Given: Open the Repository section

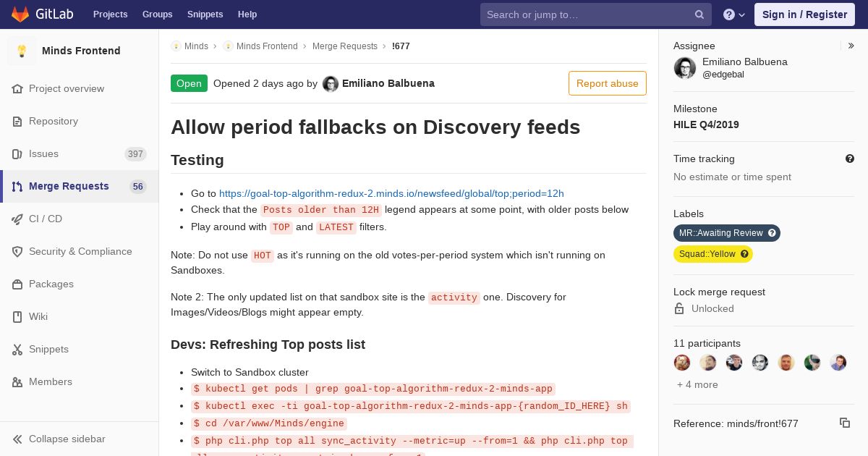Looking at the screenshot, I should point(54,121).
